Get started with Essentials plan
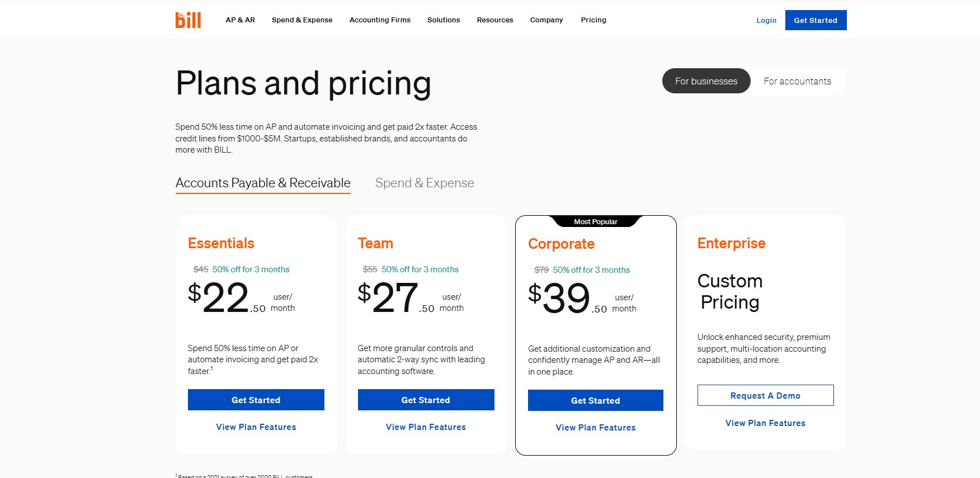This screenshot has width=980, height=478. 256,400
